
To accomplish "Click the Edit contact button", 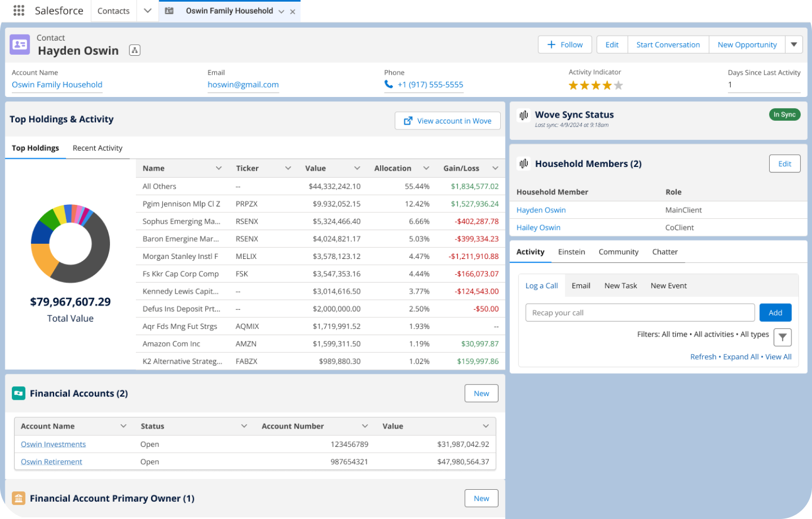I will [612, 44].
